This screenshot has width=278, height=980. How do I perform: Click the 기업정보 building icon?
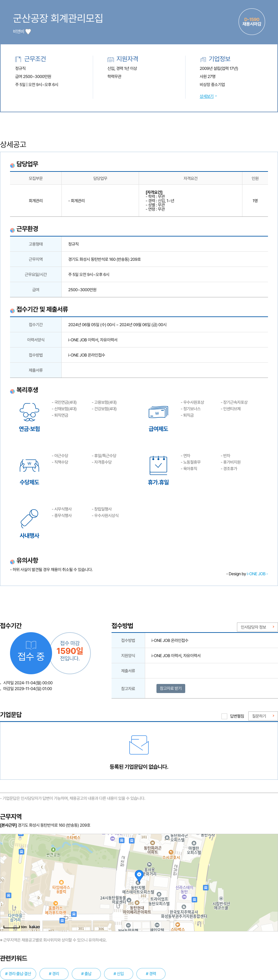(203, 59)
